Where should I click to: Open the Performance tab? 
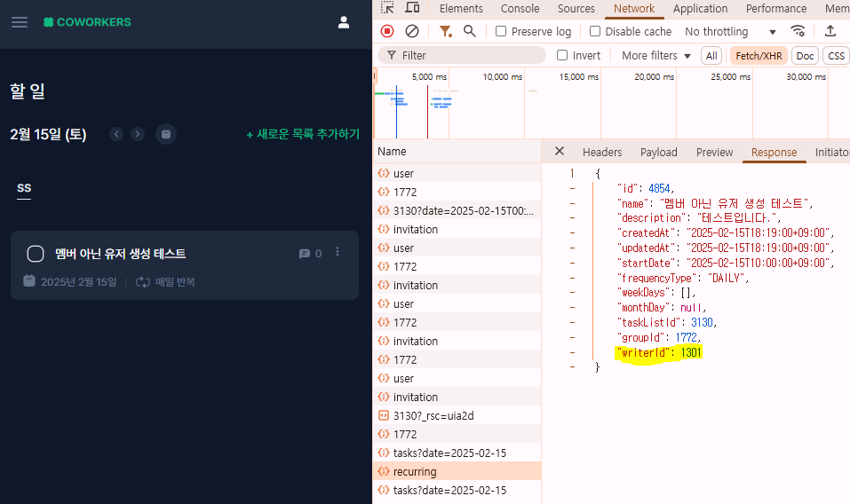pyautogui.click(x=775, y=9)
